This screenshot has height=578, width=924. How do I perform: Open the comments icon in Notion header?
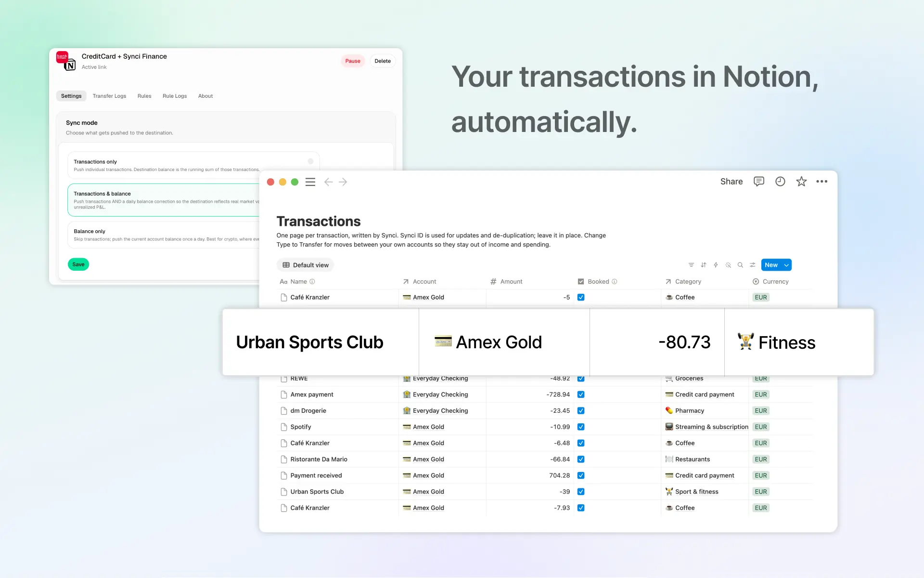click(759, 182)
